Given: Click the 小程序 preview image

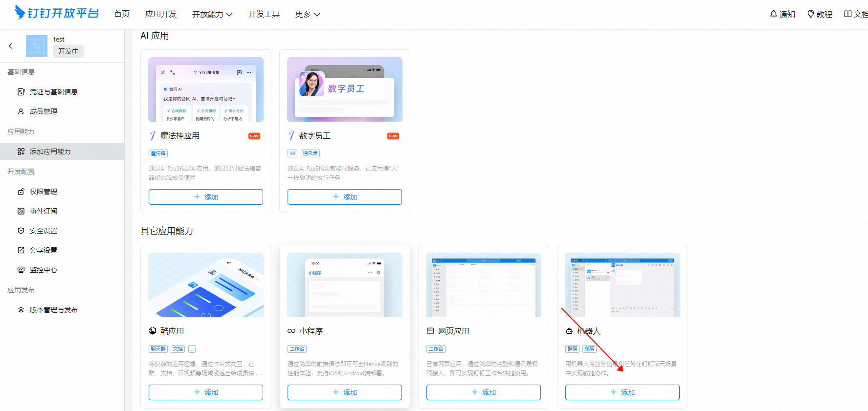Looking at the screenshot, I should pyautogui.click(x=345, y=285).
